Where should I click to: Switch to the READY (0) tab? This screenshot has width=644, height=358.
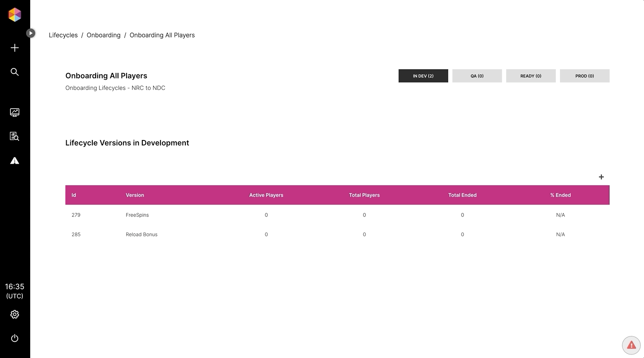coord(531,76)
